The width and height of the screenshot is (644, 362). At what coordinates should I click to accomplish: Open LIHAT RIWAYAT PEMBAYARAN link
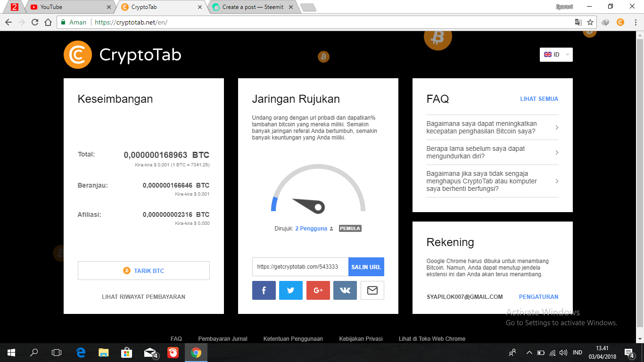pyautogui.click(x=143, y=296)
